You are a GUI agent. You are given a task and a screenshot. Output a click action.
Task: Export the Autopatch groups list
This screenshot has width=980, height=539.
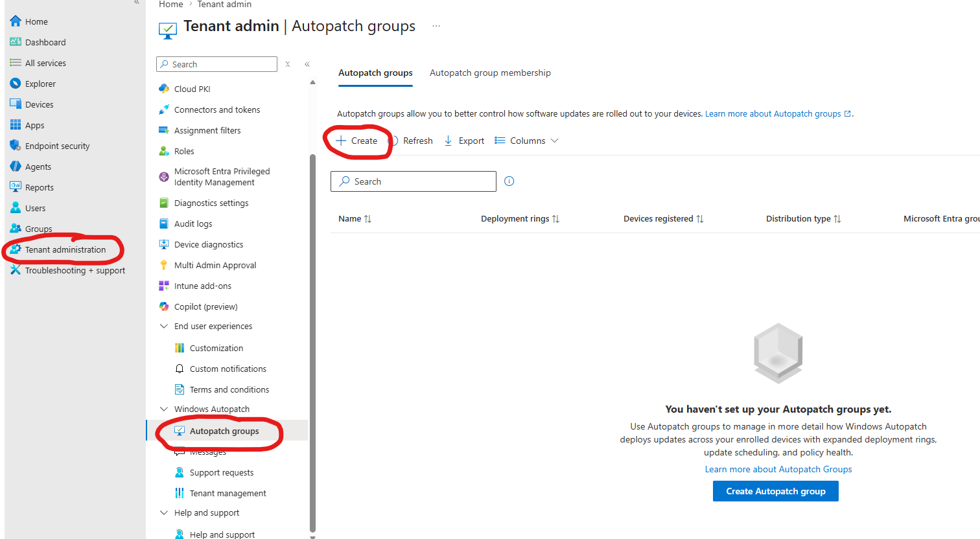point(464,141)
